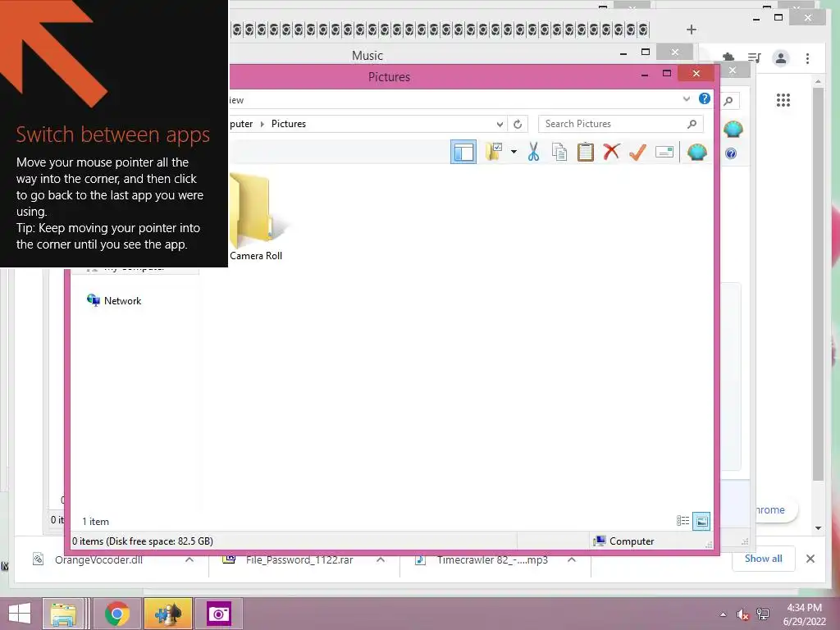The image size is (840, 630).
Task: Expand the ribbon chevron in Pictures window
Action: tap(687, 99)
